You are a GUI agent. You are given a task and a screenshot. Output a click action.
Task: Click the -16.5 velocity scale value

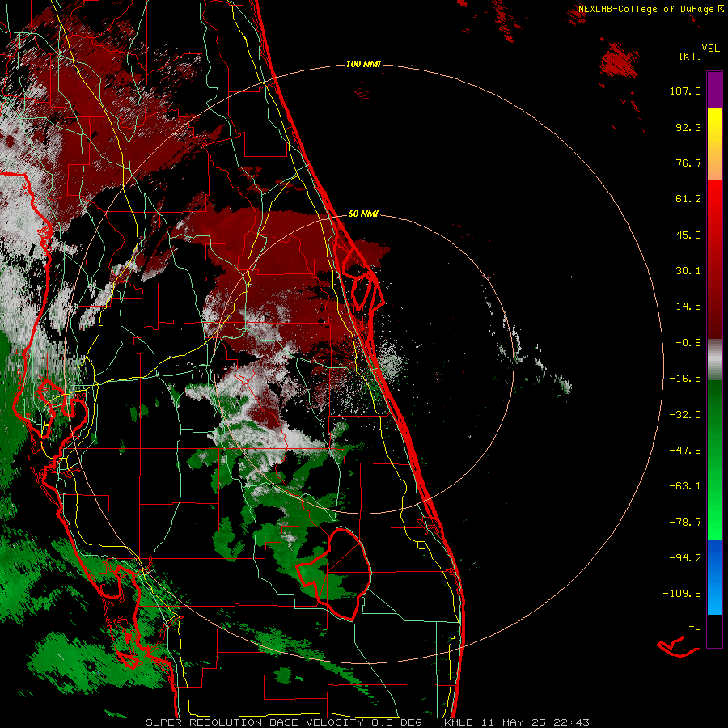tap(685, 379)
